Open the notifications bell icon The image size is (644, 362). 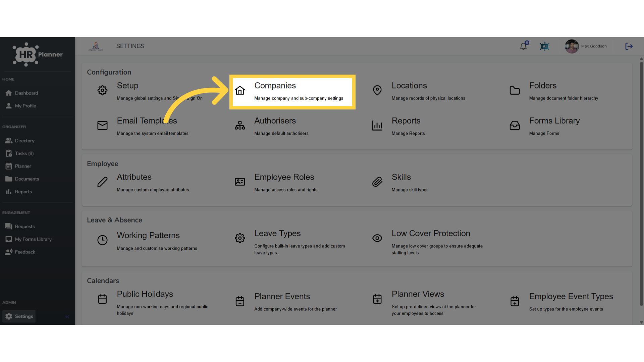click(x=523, y=46)
